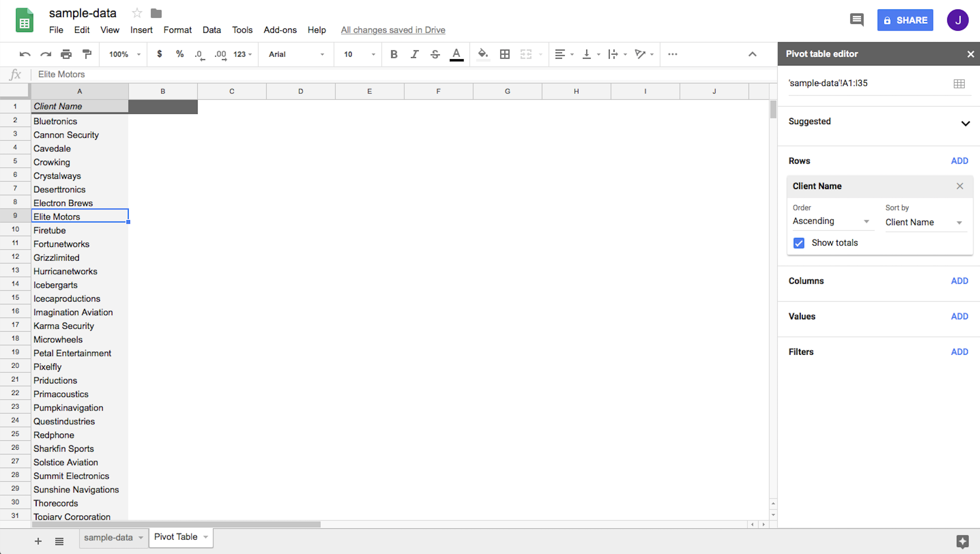Open the Help menu

pyautogui.click(x=317, y=30)
